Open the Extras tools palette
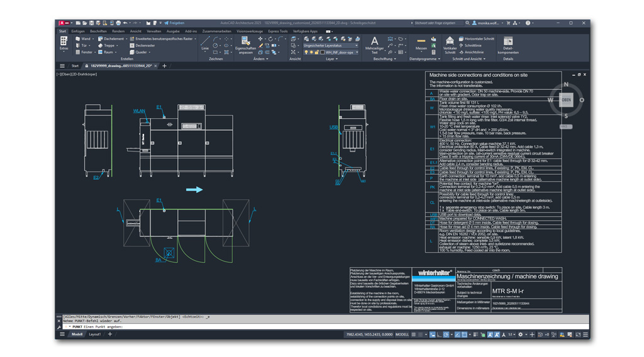 pyautogui.click(x=64, y=43)
